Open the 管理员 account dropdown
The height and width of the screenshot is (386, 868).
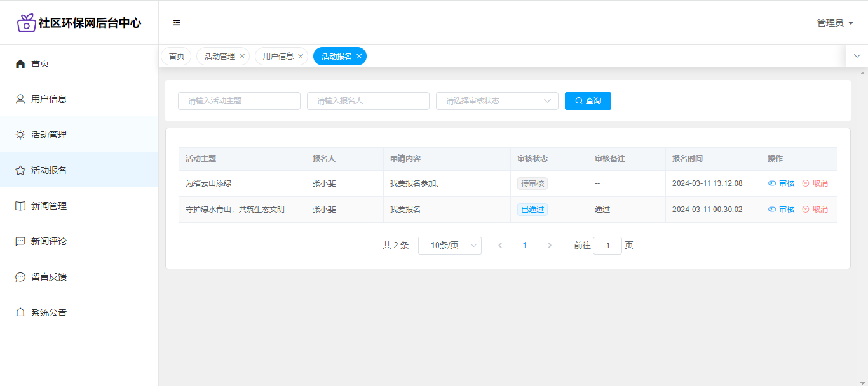click(834, 23)
